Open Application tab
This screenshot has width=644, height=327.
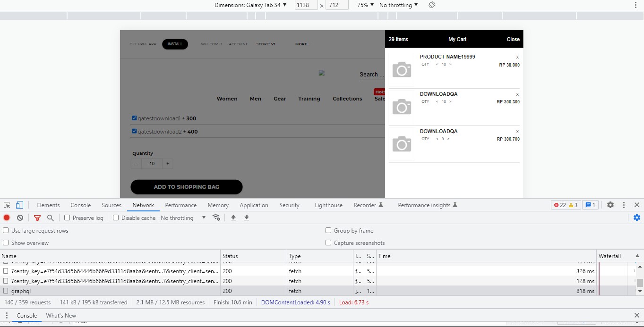coord(254,205)
